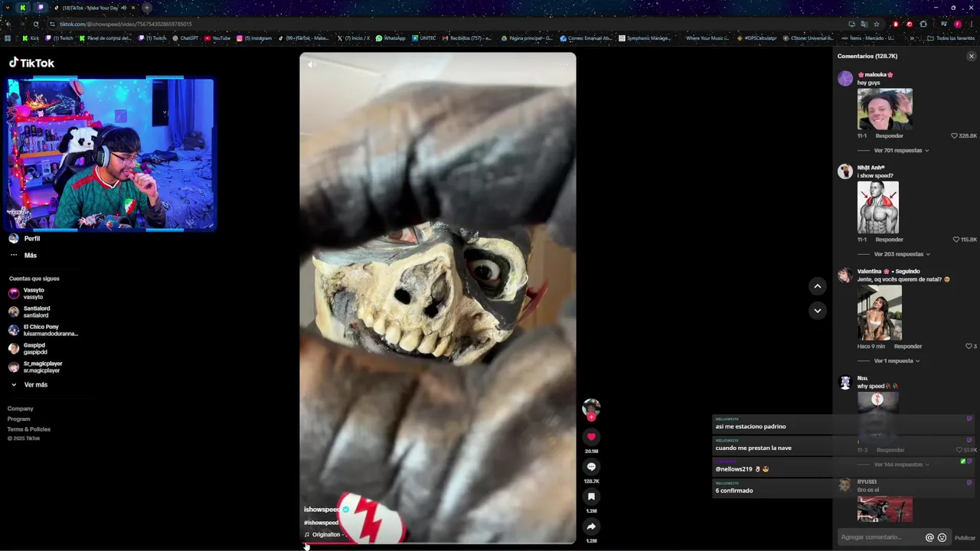Open the browser extensions puzzle icon

(x=923, y=24)
